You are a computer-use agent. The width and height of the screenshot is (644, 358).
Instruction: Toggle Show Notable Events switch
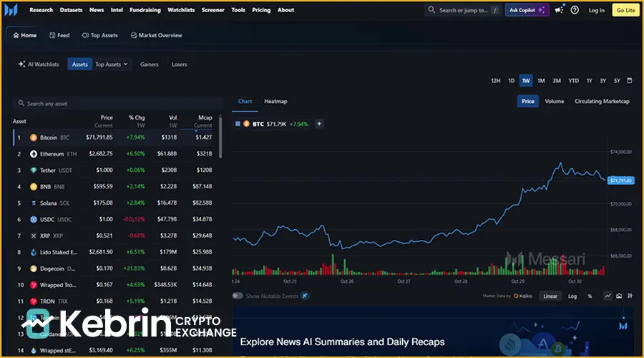point(238,296)
